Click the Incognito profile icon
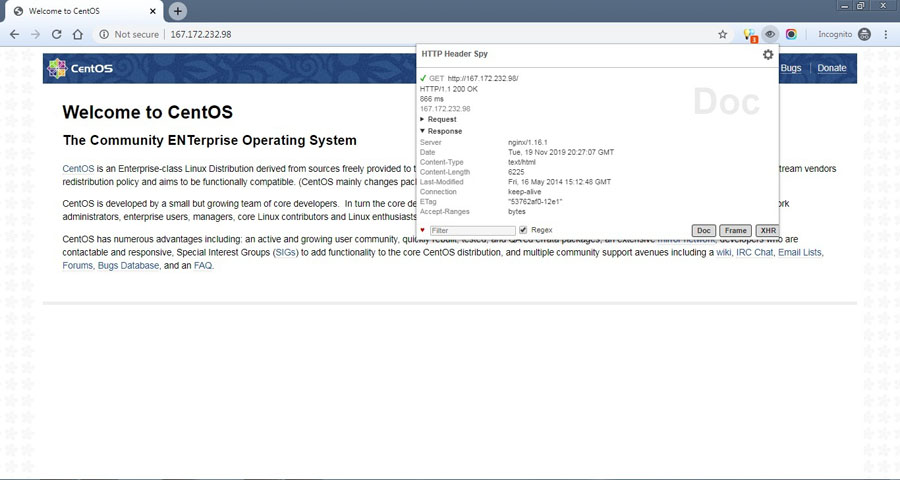The image size is (900, 480). pyautogui.click(x=864, y=34)
